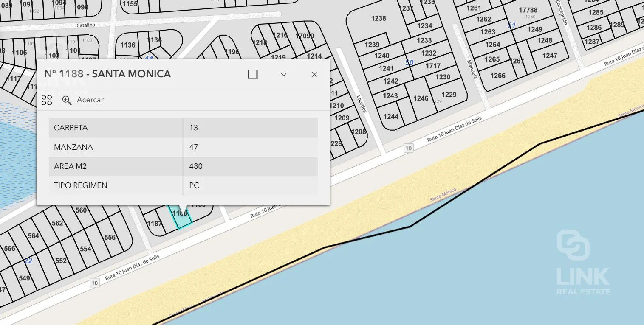Click the magnifier zoom icon beside Acercar
644x325 pixels.
click(67, 100)
